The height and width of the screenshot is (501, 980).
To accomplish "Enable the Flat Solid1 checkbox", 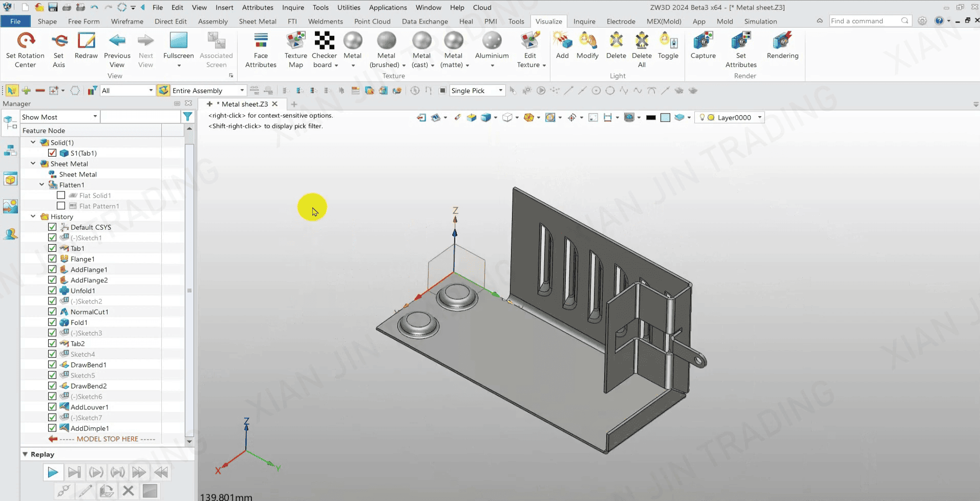I will [x=61, y=195].
